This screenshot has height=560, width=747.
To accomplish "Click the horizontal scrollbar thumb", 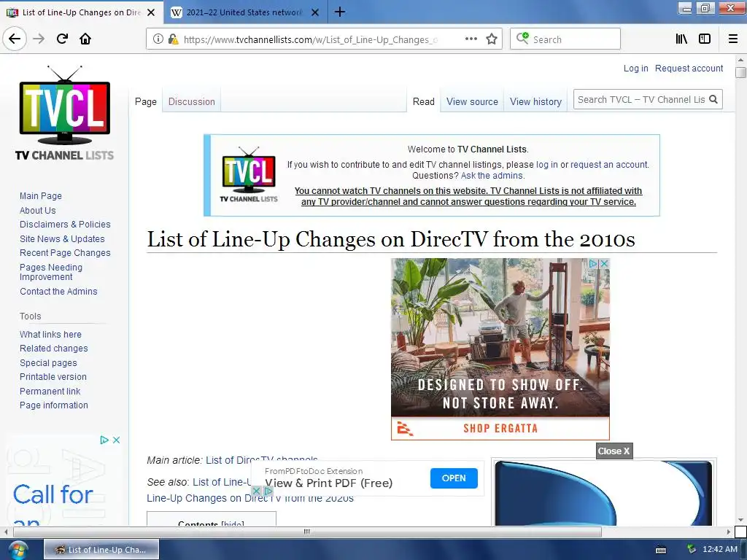I will (307, 532).
